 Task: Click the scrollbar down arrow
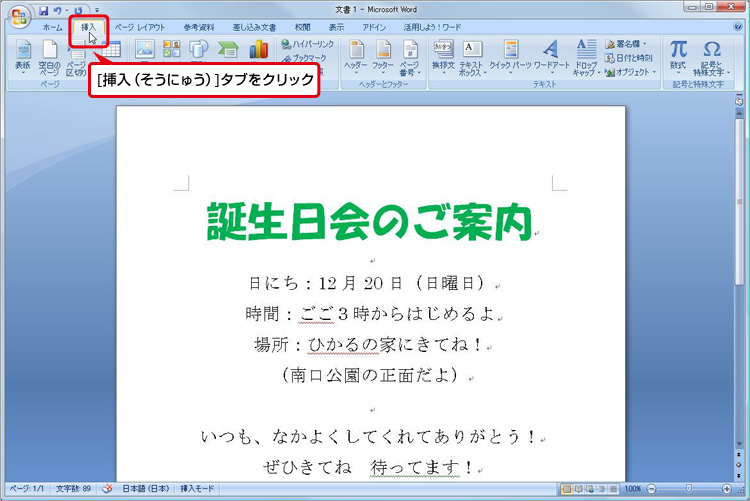point(739,444)
